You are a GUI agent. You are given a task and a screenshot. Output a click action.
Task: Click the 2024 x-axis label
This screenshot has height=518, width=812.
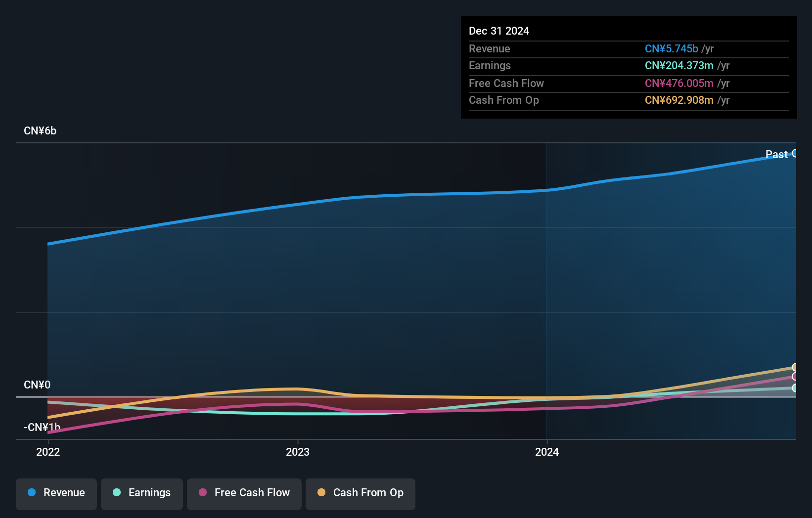547,452
